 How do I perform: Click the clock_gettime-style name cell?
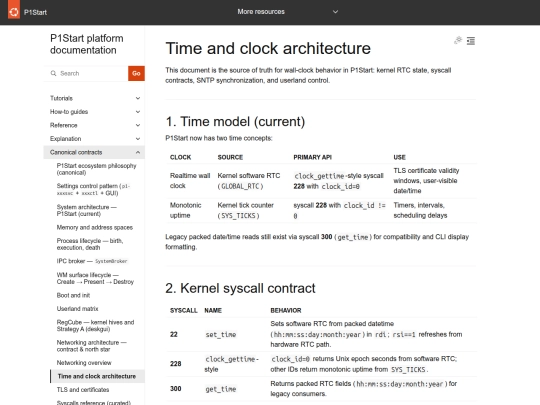click(x=231, y=364)
